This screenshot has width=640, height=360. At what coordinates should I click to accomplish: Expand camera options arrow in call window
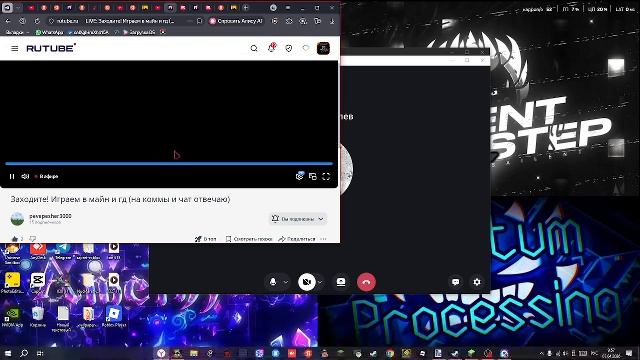(320, 282)
